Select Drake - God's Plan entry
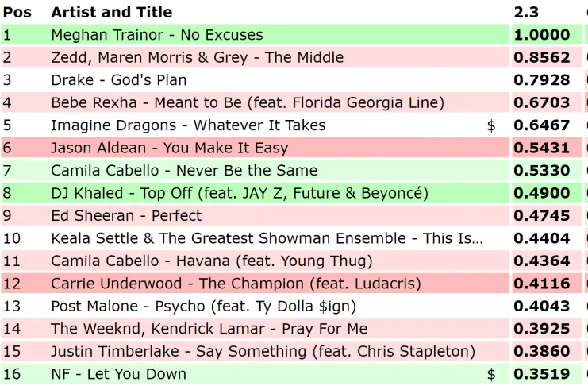This screenshot has height=386, width=588. tap(118, 79)
